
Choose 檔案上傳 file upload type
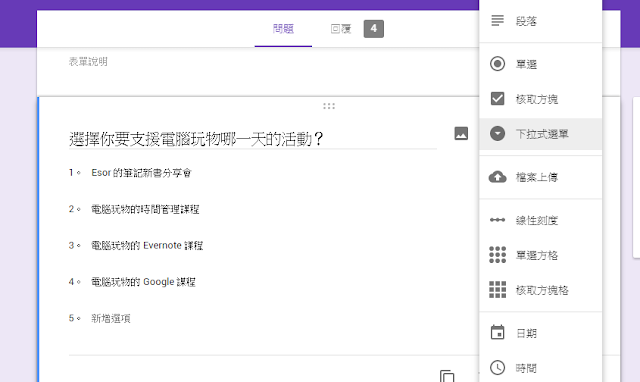pos(540,177)
